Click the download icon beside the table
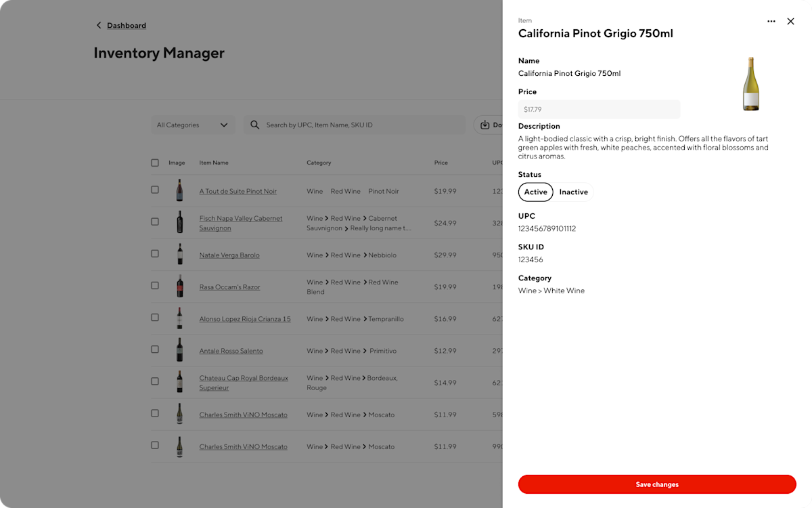812x508 pixels. (x=487, y=125)
